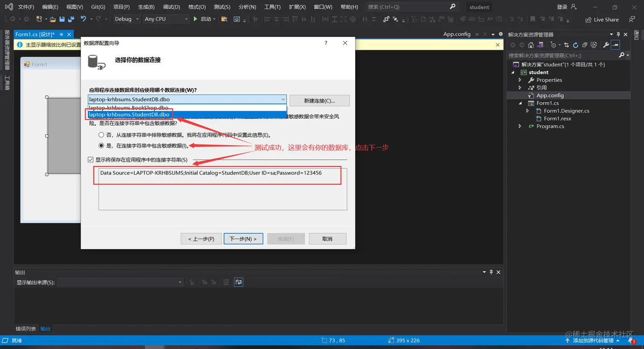The height and width of the screenshot is (349, 644).
Task: Toggle word wrap in the Output panel
Action: pyautogui.click(x=239, y=282)
